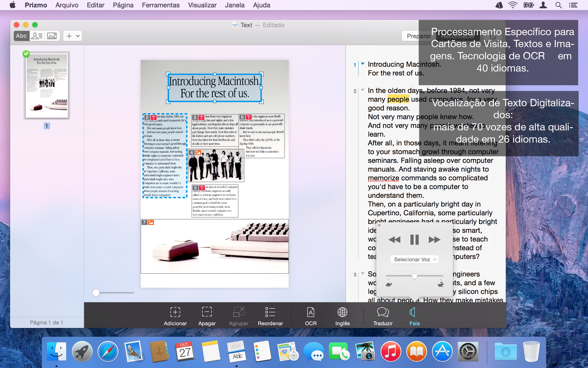588x368 pixels.
Task: Open Messages from the Dock
Action: click(314, 351)
